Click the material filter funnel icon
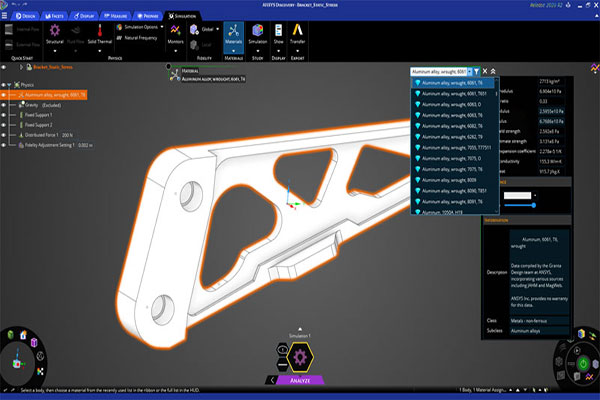This screenshot has width=600, height=400. tap(477, 72)
